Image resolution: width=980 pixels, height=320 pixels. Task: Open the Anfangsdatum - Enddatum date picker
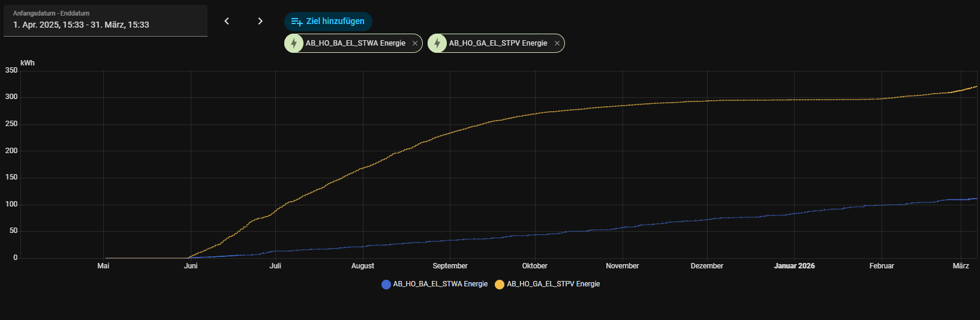point(106,20)
